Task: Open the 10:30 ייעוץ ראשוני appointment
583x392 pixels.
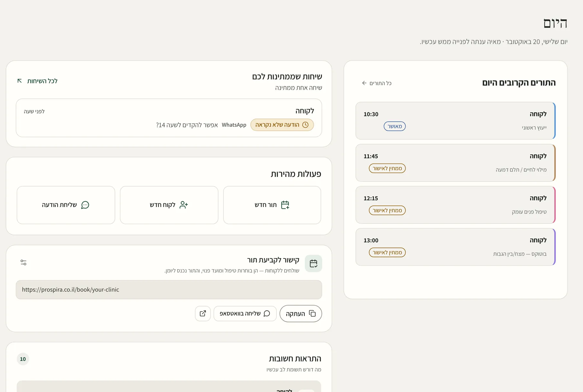Action: click(x=455, y=121)
